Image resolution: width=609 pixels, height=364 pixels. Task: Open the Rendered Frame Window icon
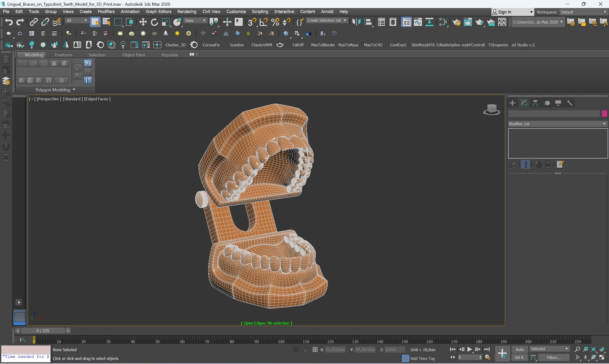468,22
